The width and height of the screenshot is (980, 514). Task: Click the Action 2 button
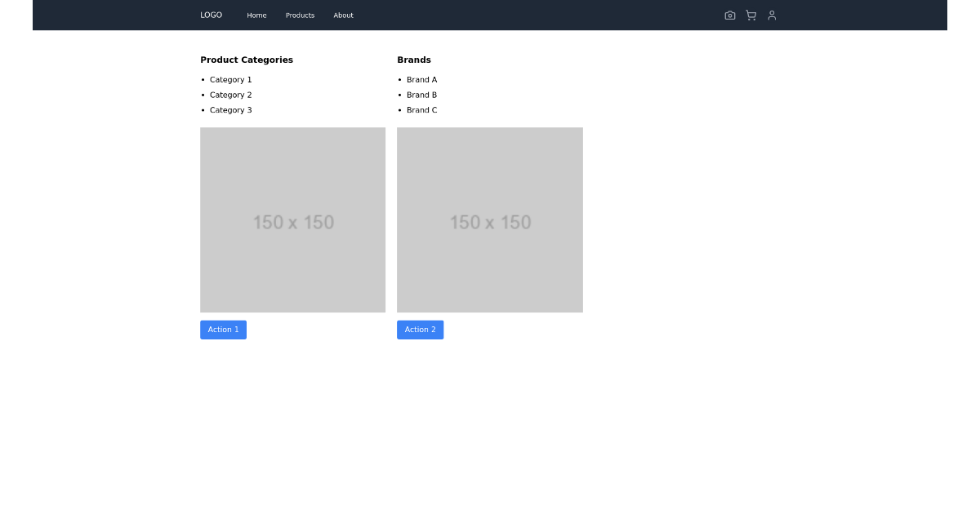point(420,330)
